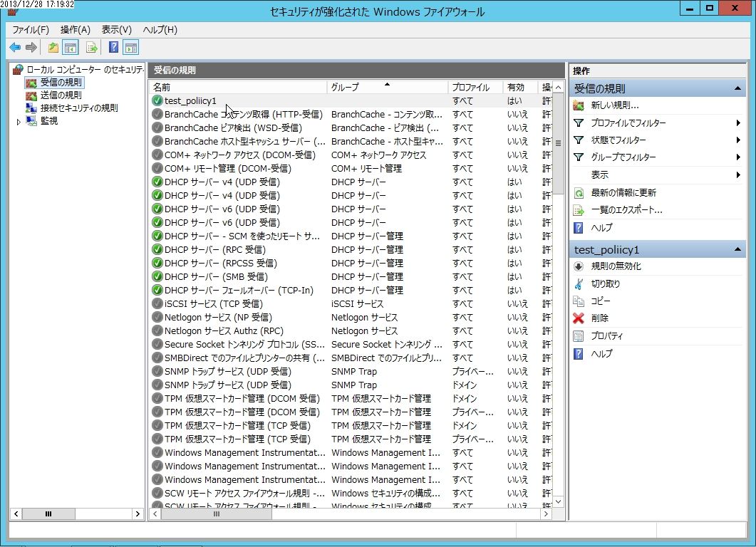Create a rule via 新しい規則...

615,105
